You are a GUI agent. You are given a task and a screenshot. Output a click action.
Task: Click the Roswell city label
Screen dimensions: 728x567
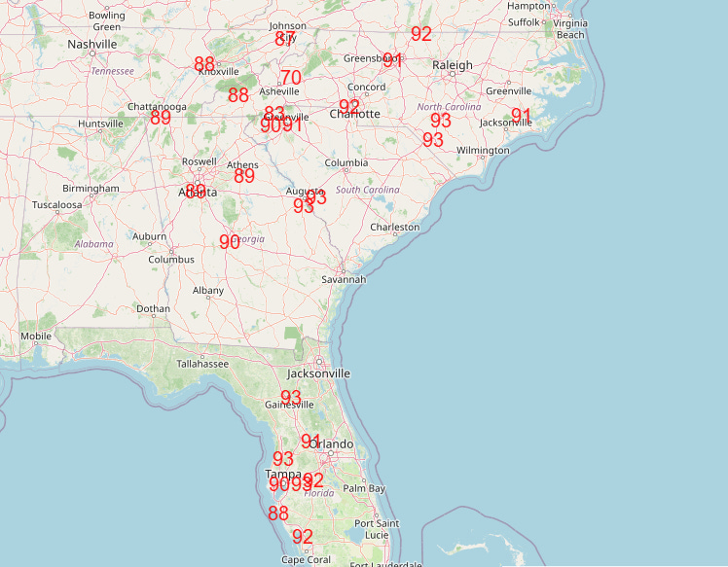[x=200, y=161]
